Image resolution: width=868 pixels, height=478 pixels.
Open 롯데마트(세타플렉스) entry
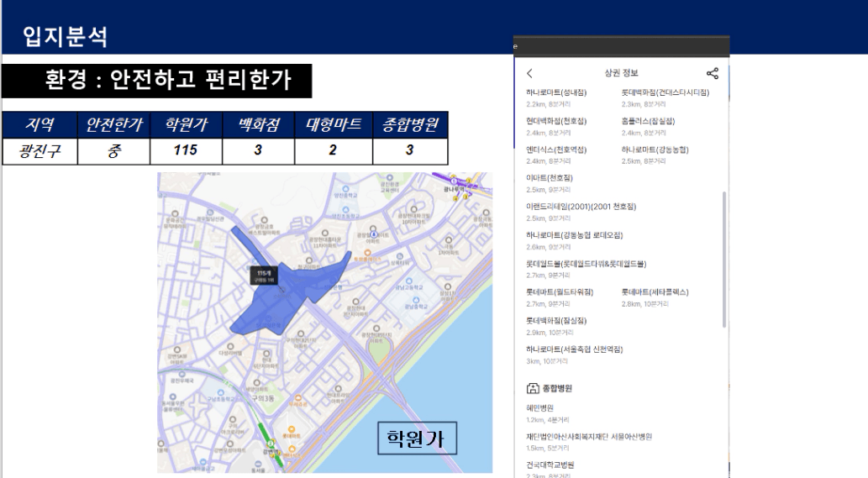pos(655,297)
